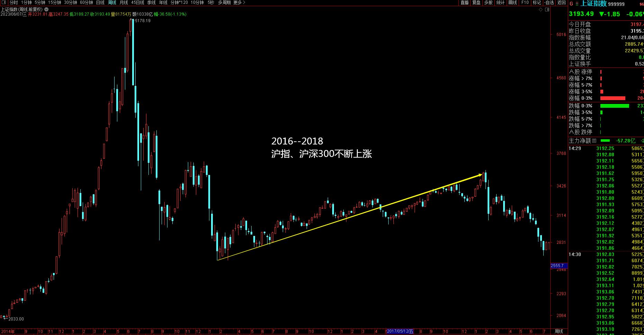644x335 pixels.
Task: Open the list icon beside 主力净额
Action: 594,141
